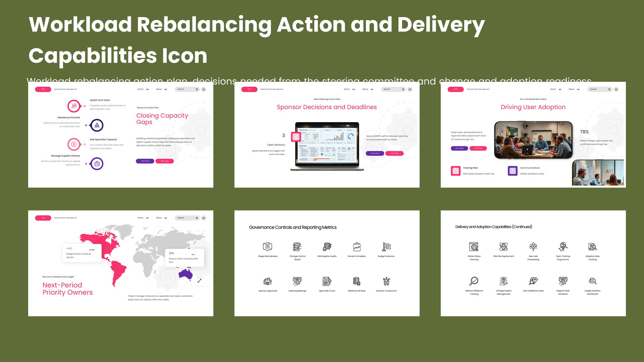Click the Upskill Core Team pink circle icon
Image resolution: width=644 pixels, height=362 pixels.
click(74, 106)
